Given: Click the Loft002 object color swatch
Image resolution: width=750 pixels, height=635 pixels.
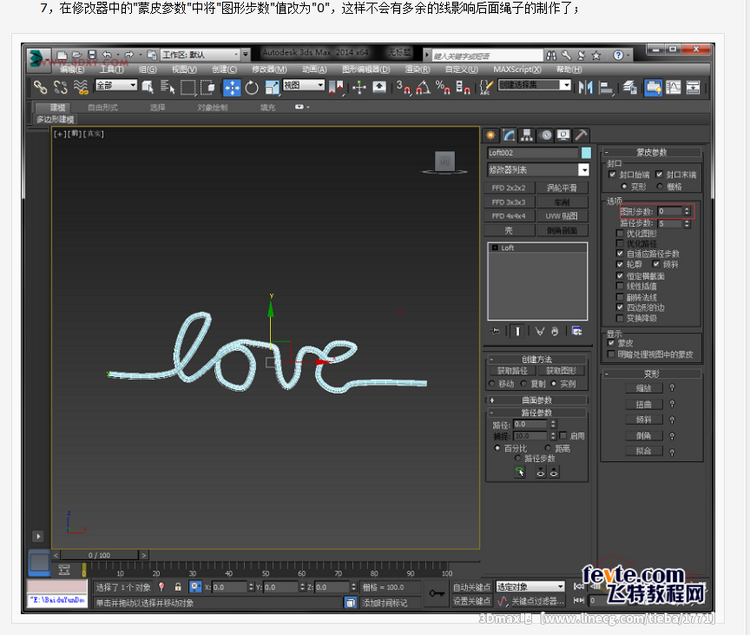Looking at the screenshot, I should point(586,153).
